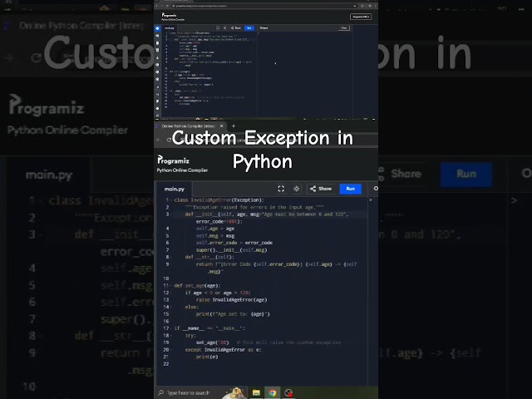Click the set_age('50') call on line 19
532x399 pixels.
click(x=213, y=342)
